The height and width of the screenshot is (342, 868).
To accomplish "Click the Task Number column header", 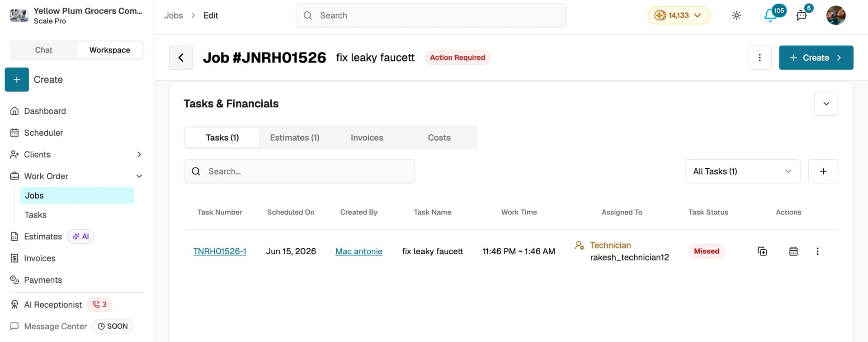I will point(220,212).
